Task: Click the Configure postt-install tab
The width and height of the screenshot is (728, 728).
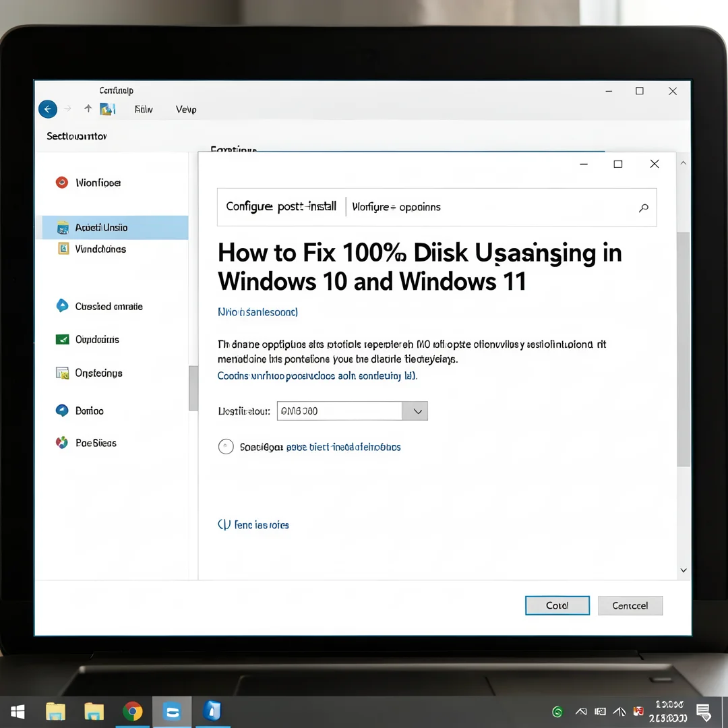Action: [x=281, y=207]
